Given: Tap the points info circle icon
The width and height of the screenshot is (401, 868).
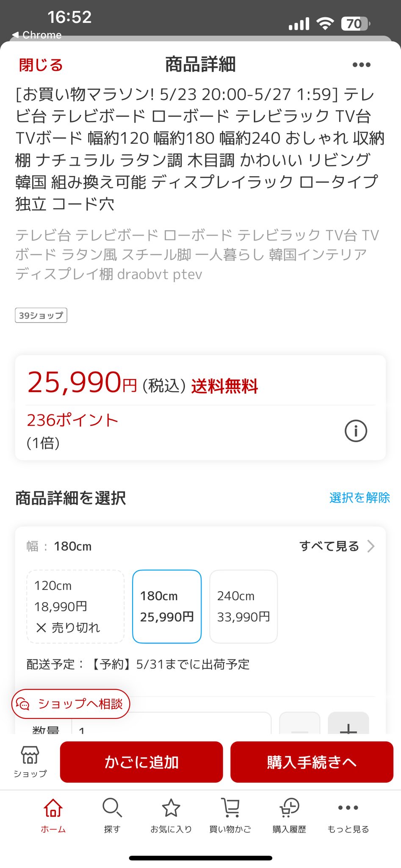Looking at the screenshot, I should (x=356, y=431).
